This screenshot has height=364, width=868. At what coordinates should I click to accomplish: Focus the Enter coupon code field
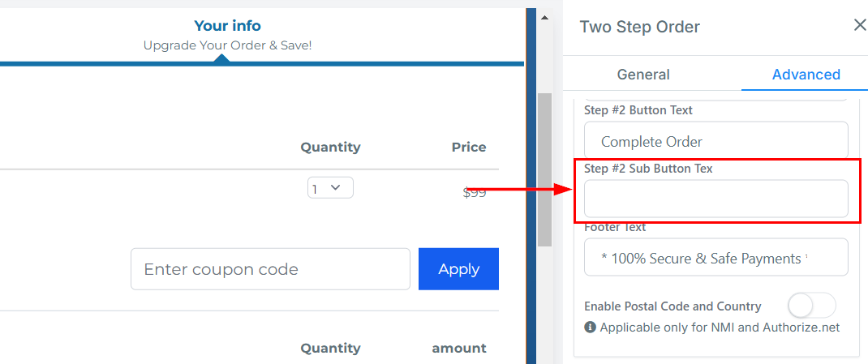[x=270, y=269]
